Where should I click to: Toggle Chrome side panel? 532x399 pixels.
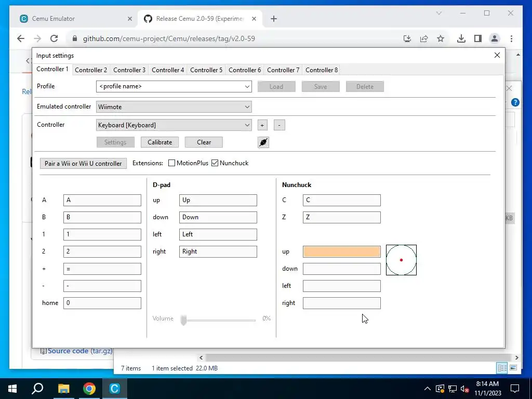[478, 38]
